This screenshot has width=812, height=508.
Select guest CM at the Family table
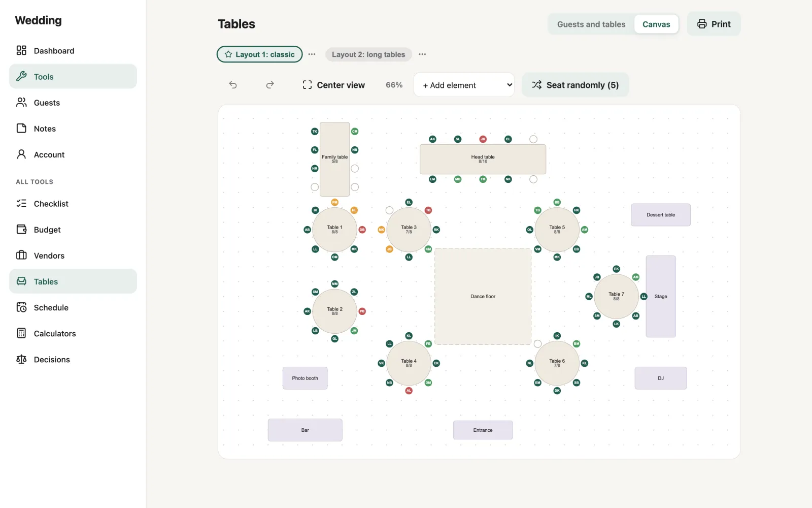[x=355, y=132]
